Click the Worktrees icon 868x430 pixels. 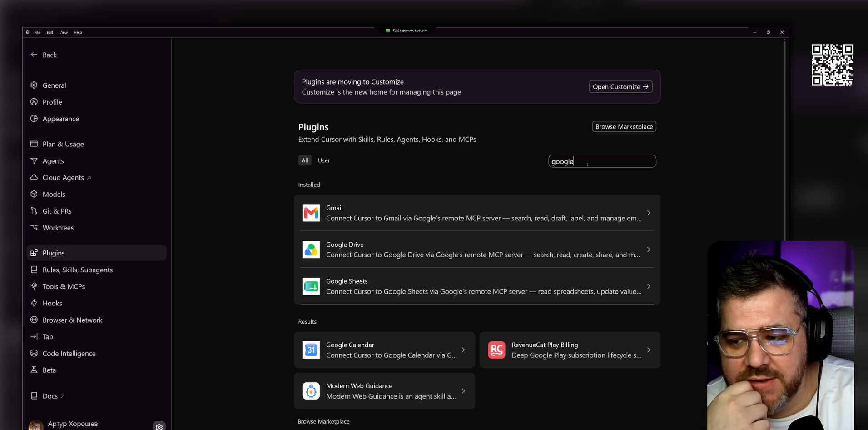[x=34, y=227]
